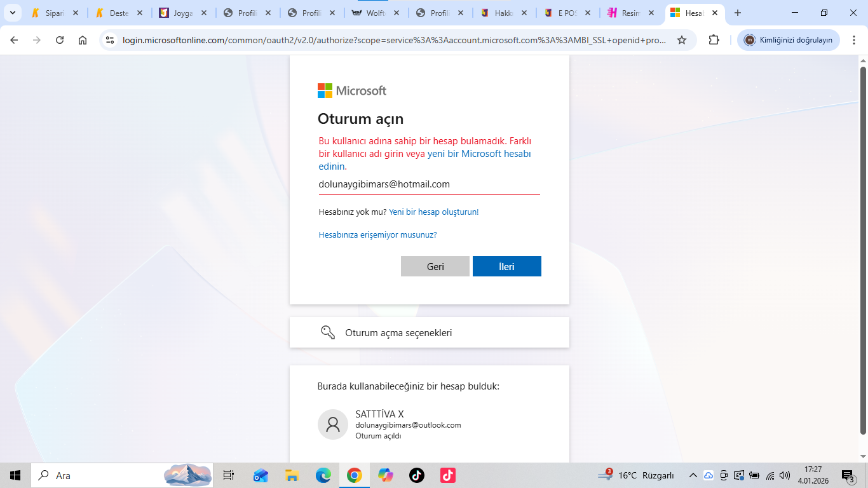The image size is (868, 488).
Task: Close the active Hesa tab
Action: coord(715,13)
